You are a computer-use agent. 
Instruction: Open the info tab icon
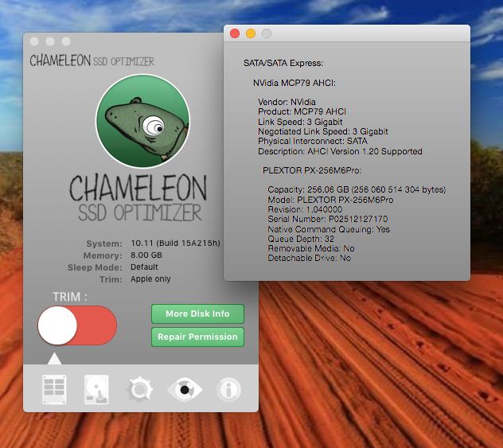coord(228,390)
